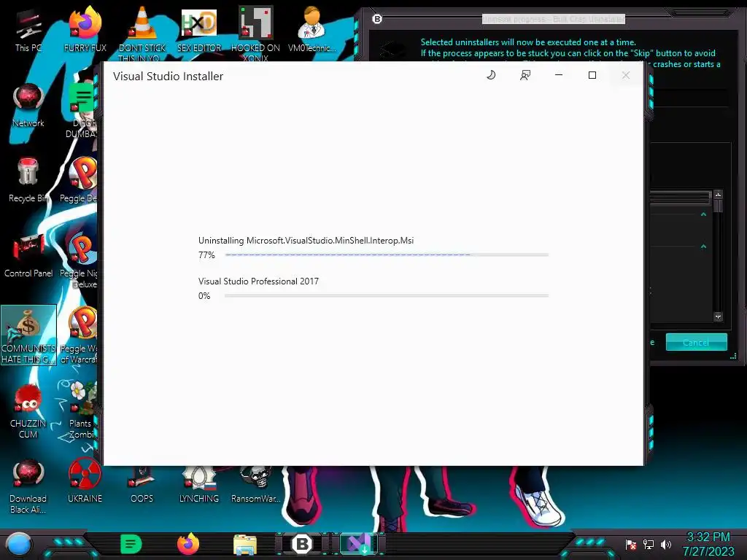Collapse upper chevron in Bulk Crap Uninstaller panel
The width and height of the screenshot is (747, 560).
pyautogui.click(x=704, y=215)
